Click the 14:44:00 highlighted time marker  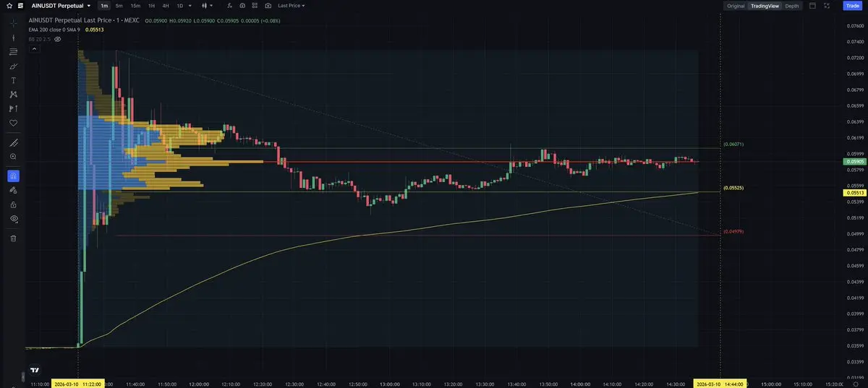pos(720,384)
